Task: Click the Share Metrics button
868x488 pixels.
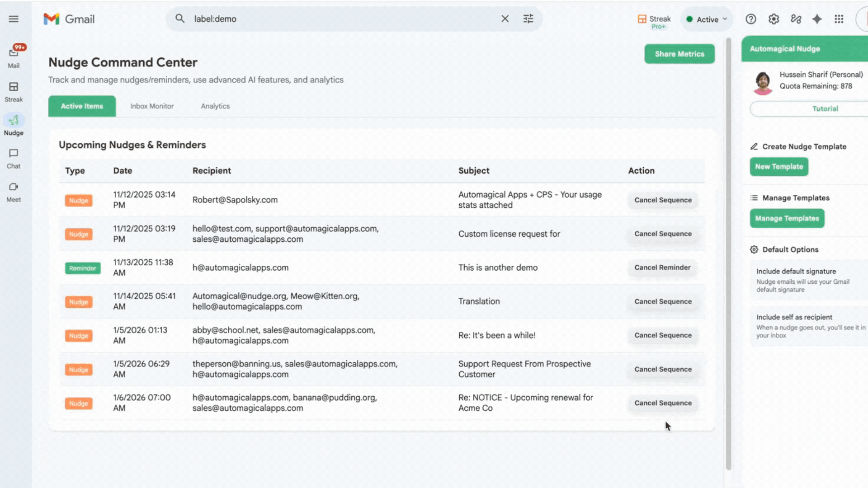Action: point(679,53)
